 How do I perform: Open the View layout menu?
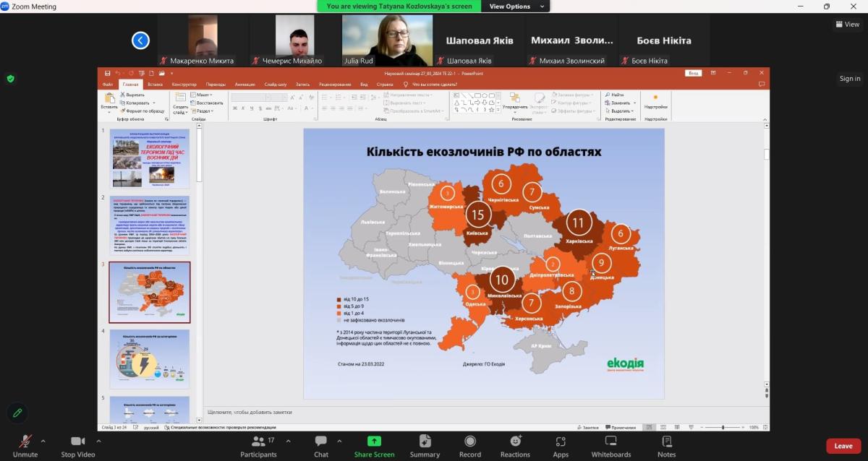pos(848,24)
